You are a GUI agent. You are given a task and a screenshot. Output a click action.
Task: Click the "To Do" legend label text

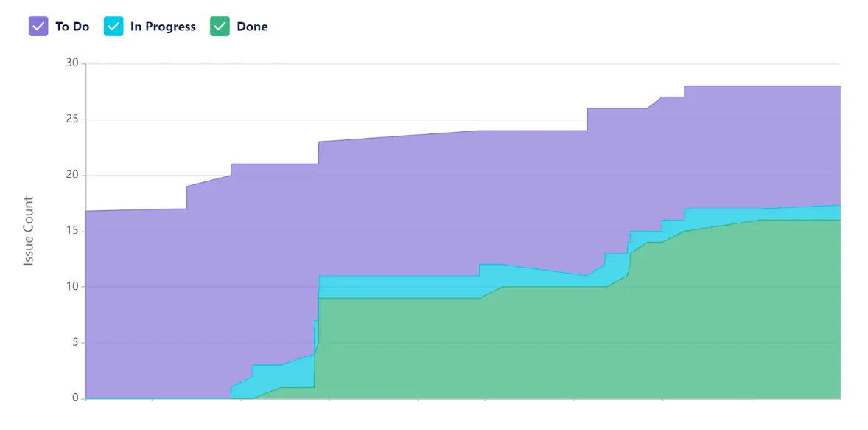point(72,27)
